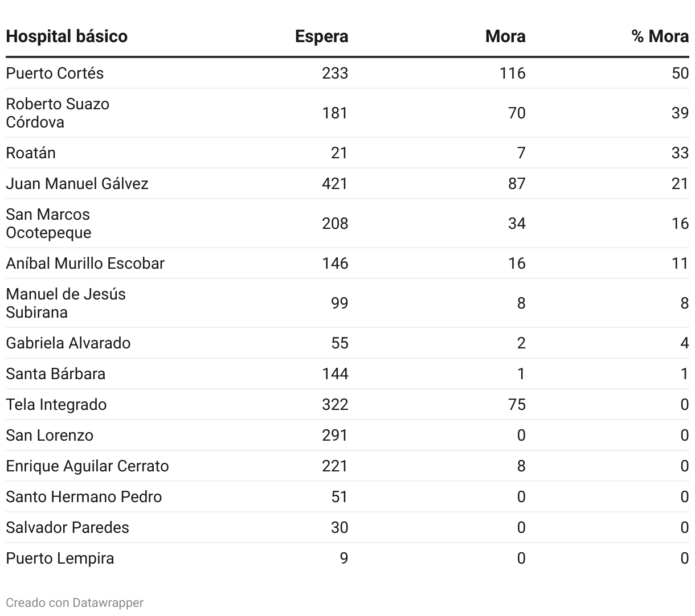Screen dimensions: 695x616
Task: Click the Espera value 421
Action: pos(334,184)
